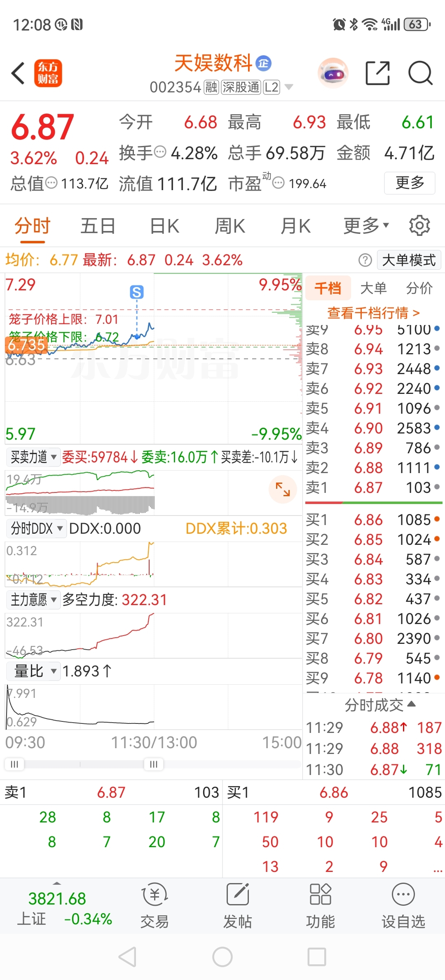Tap the 融 margin trading tag
Screen dimensions: 445x980
pos(211,87)
